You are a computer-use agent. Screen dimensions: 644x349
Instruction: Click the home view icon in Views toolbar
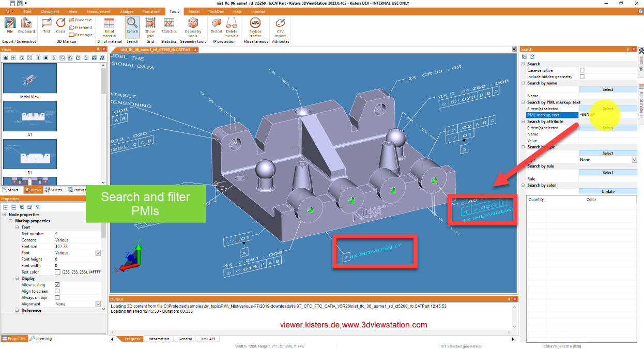(x=5, y=57)
